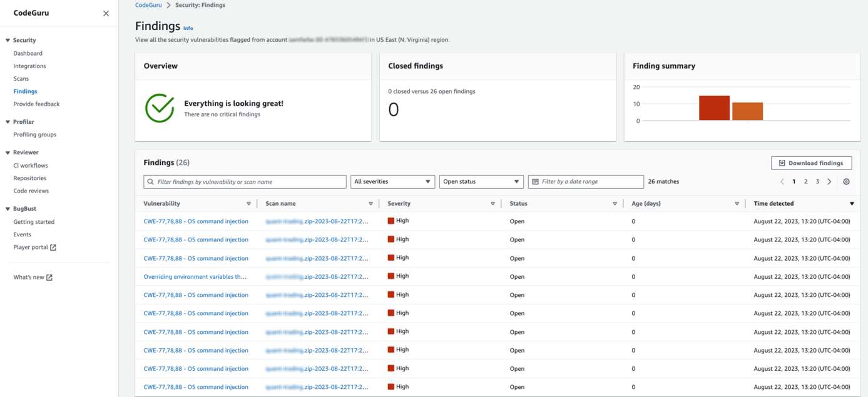The image size is (868, 397).
Task: Click the dark red bar in Finding summary
Action: 714,108
